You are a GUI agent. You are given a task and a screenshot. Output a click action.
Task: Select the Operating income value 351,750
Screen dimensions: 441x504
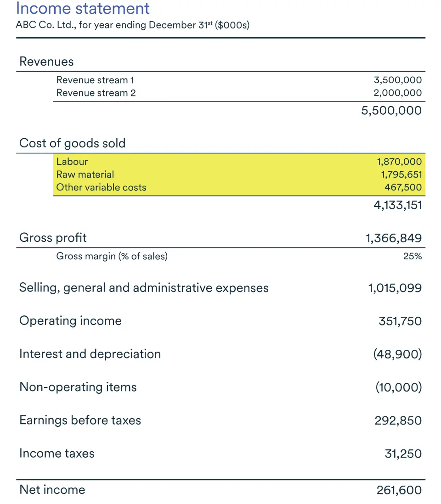pos(400,321)
